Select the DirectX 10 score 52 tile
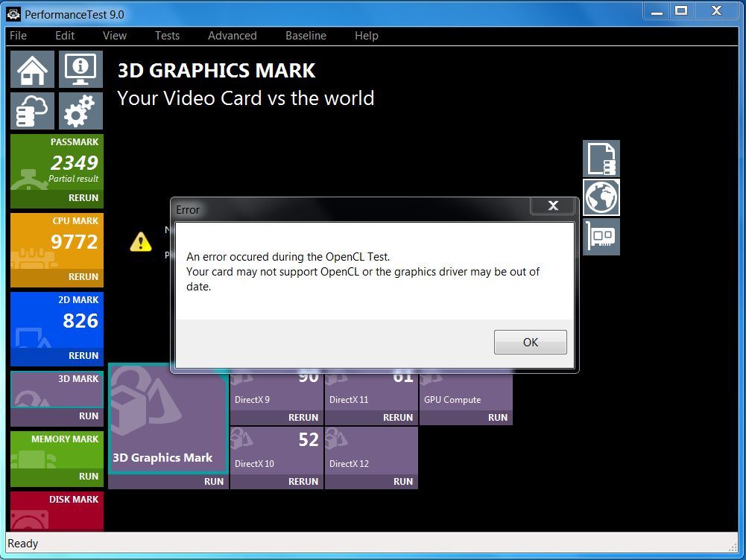The image size is (746, 560). (x=276, y=451)
